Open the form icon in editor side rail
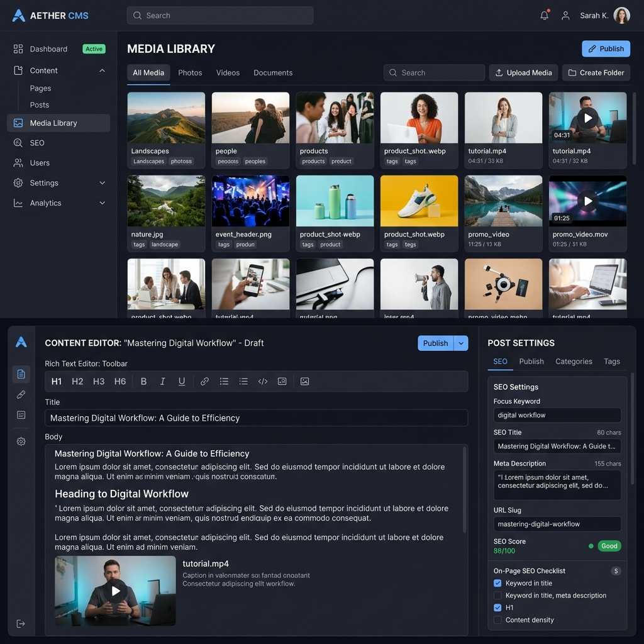 pyautogui.click(x=21, y=415)
